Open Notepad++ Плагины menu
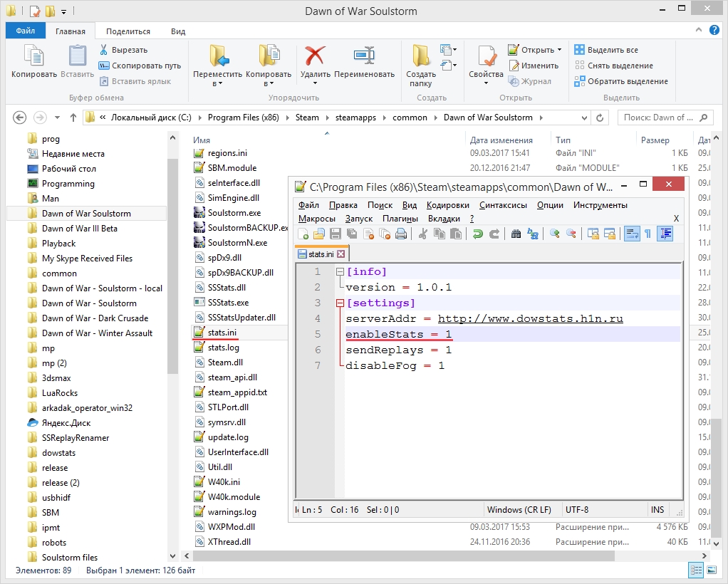 point(400,219)
